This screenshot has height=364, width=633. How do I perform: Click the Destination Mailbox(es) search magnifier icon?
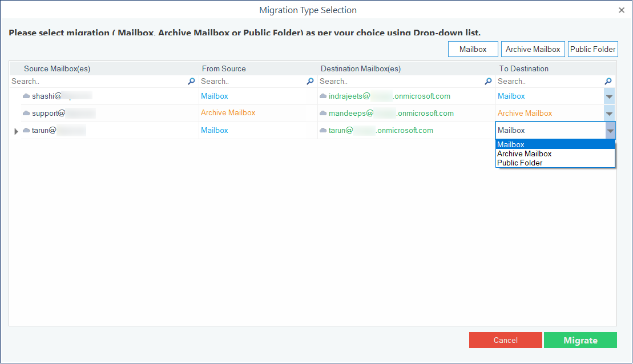click(488, 81)
